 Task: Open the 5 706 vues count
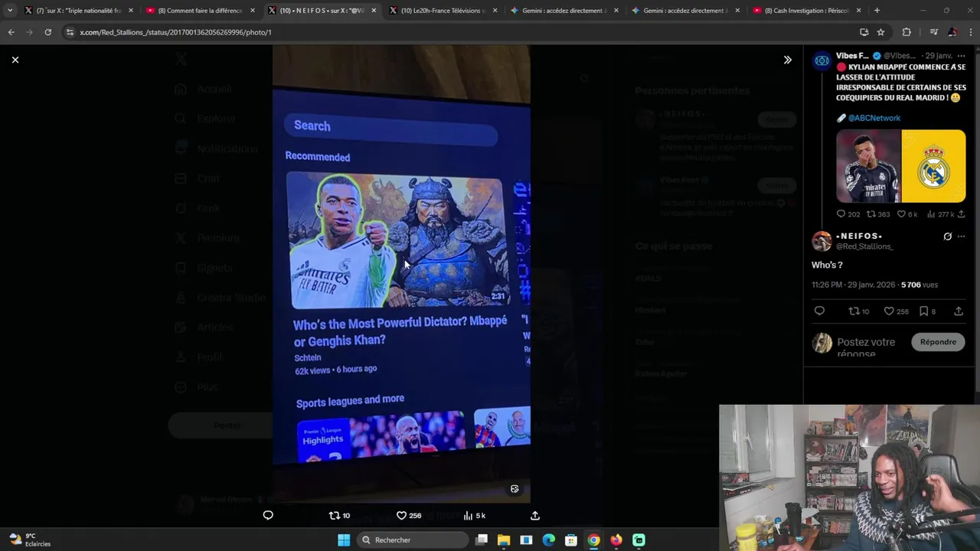[920, 285]
